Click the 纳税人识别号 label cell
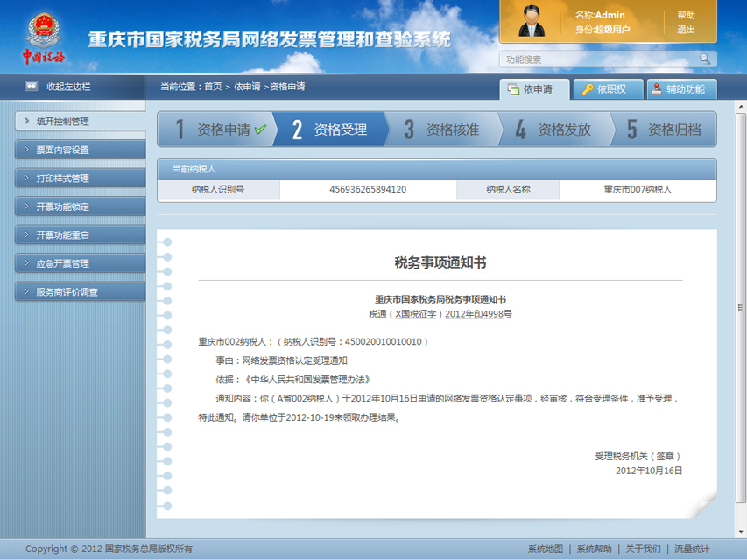The height and width of the screenshot is (560, 747). point(218,190)
